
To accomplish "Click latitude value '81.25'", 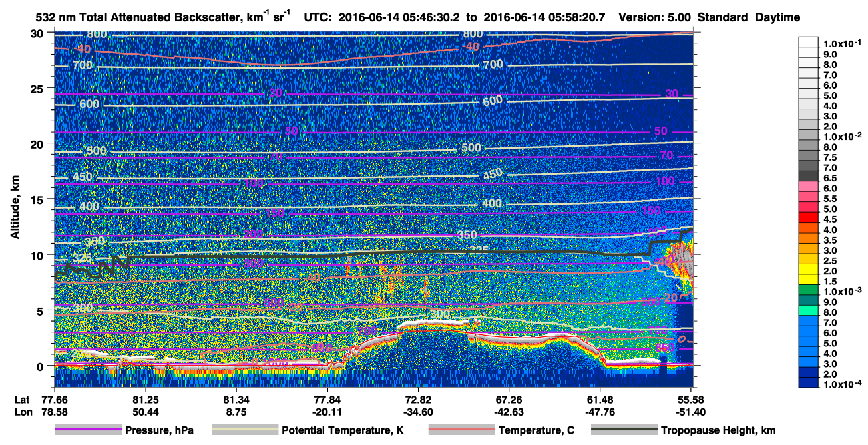I will pyautogui.click(x=145, y=399).
